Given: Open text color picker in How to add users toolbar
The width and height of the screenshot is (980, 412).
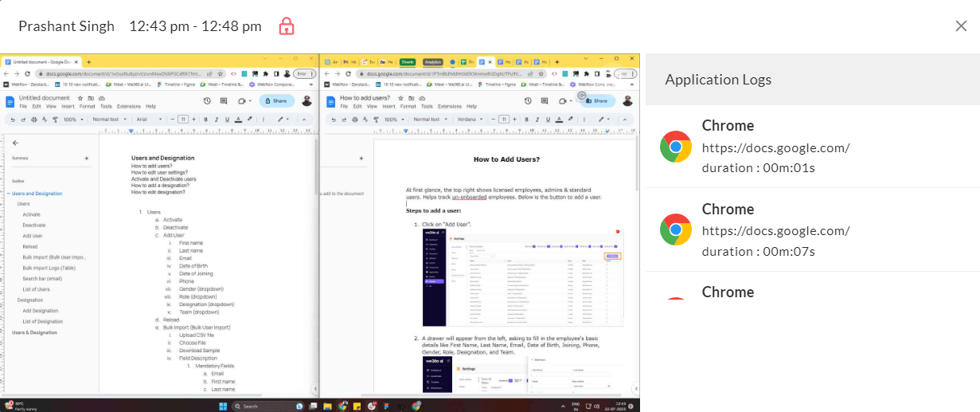Looking at the screenshot, I should coord(559,120).
